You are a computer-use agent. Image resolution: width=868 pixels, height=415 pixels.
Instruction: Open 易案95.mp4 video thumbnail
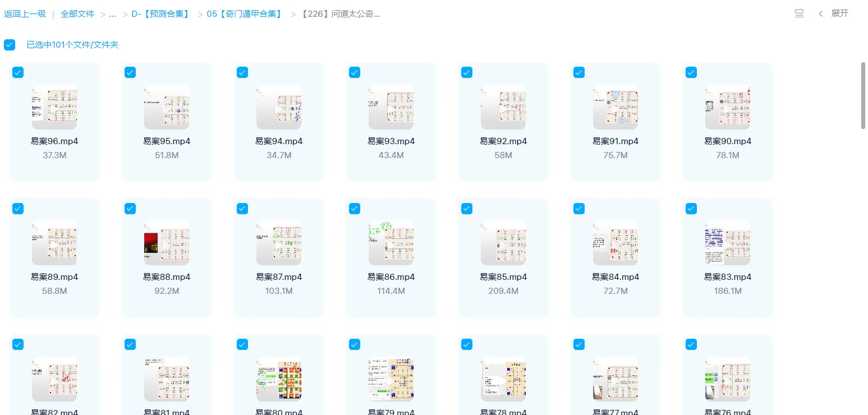point(167,108)
